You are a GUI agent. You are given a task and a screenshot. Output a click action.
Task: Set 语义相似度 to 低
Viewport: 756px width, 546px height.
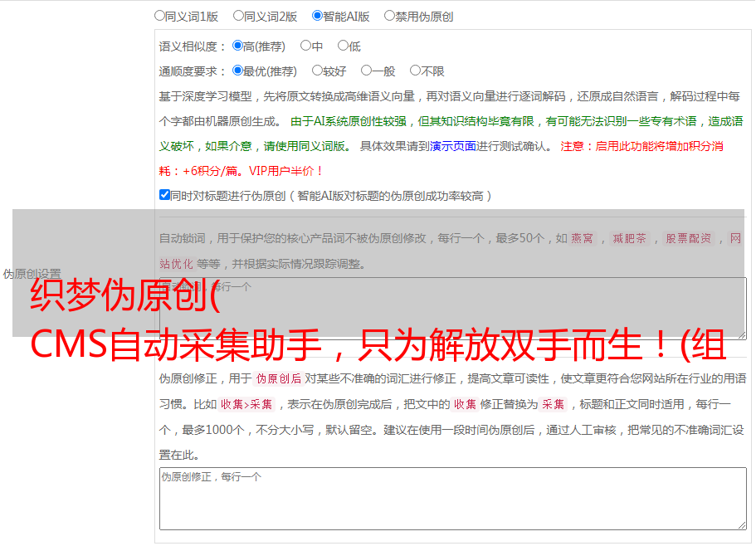(x=343, y=46)
